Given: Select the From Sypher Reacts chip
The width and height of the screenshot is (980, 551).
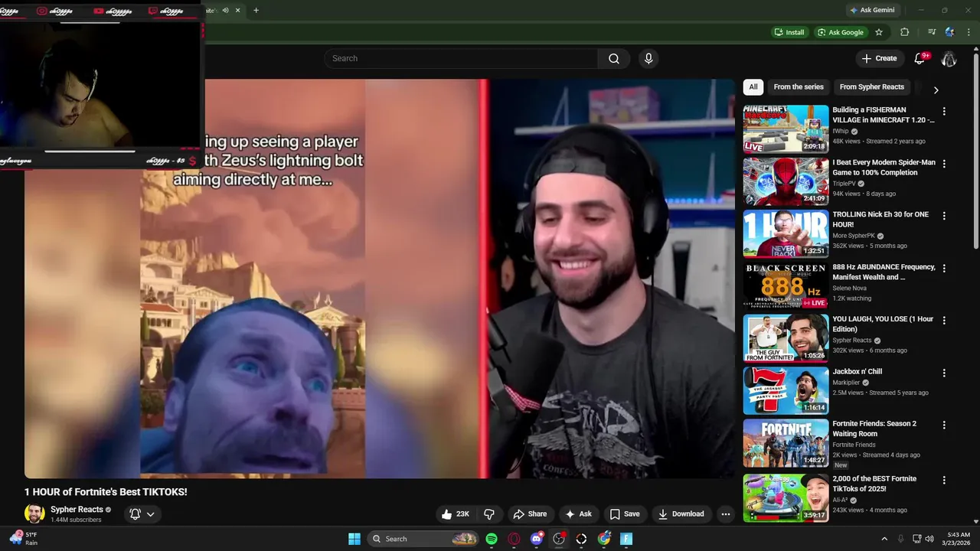Looking at the screenshot, I should click(x=872, y=86).
